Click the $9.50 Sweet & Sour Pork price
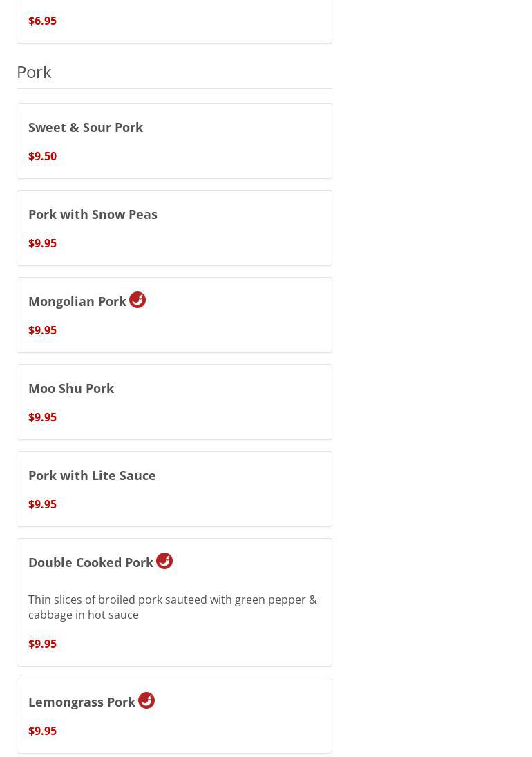Image resolution: width=532 pixels, height=757 pixels. pyautogui.click(x=42, y=156)
